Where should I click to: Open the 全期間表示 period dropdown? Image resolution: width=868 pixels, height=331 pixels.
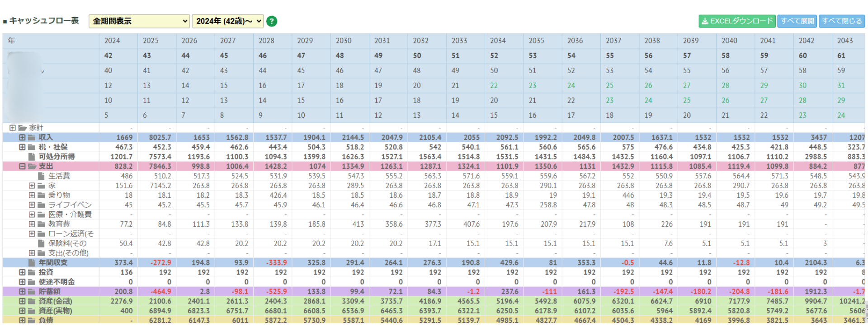139,21
